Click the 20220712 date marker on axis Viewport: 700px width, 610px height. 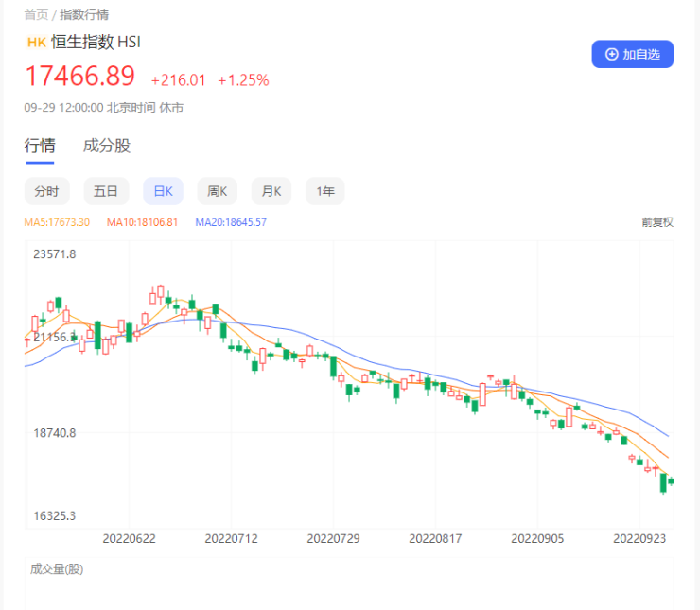point(231,537)
